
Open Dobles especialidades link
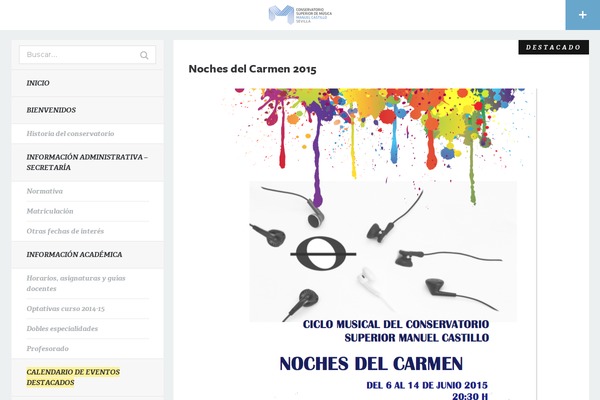pos(62,328)
